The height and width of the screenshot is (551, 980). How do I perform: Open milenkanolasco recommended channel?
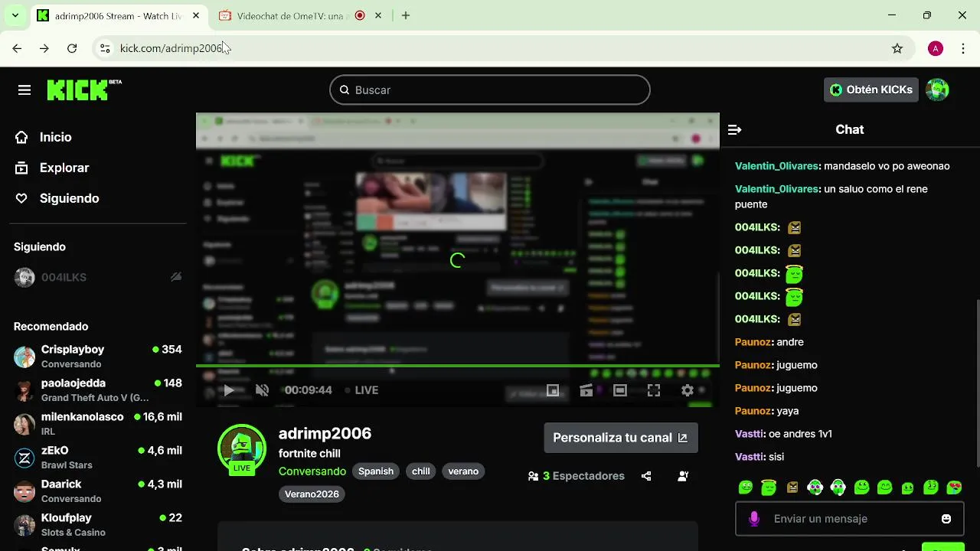pos(98,423)
